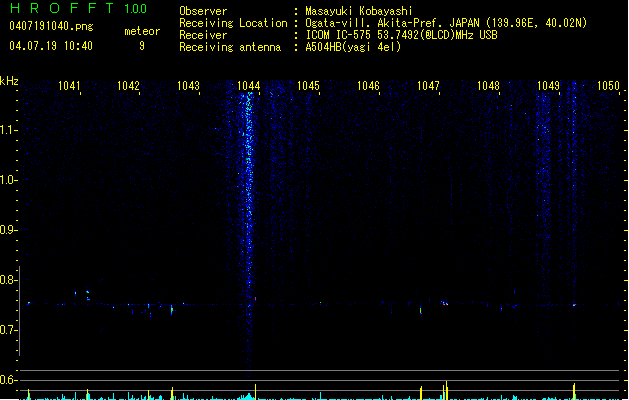This screenshot has width=629, height=400.
Task: Click the date and time 04.07.19 10:40
Action: (x=51, y=46)
